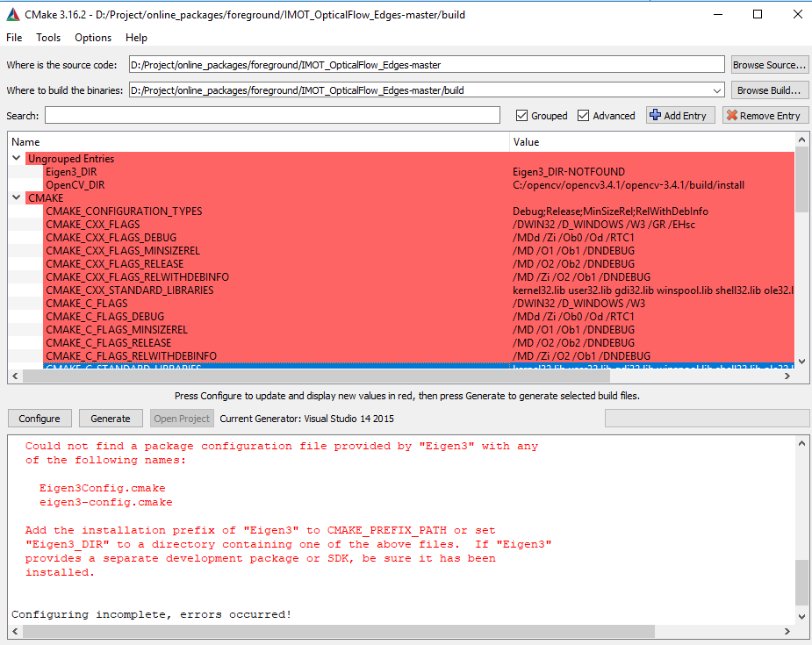This screenshot has height=645, width=812.
Task: Open the build binaries path dropdown
Action: [x=716, y=90]
